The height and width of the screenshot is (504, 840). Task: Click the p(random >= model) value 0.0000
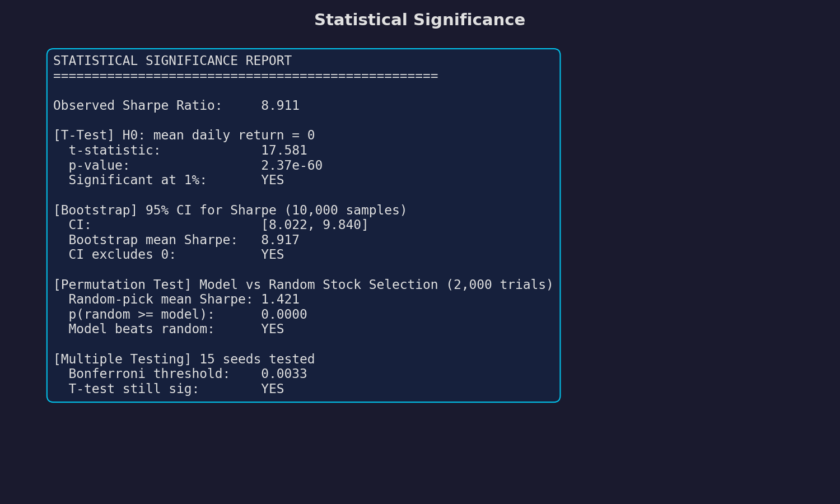coord(284,314)
